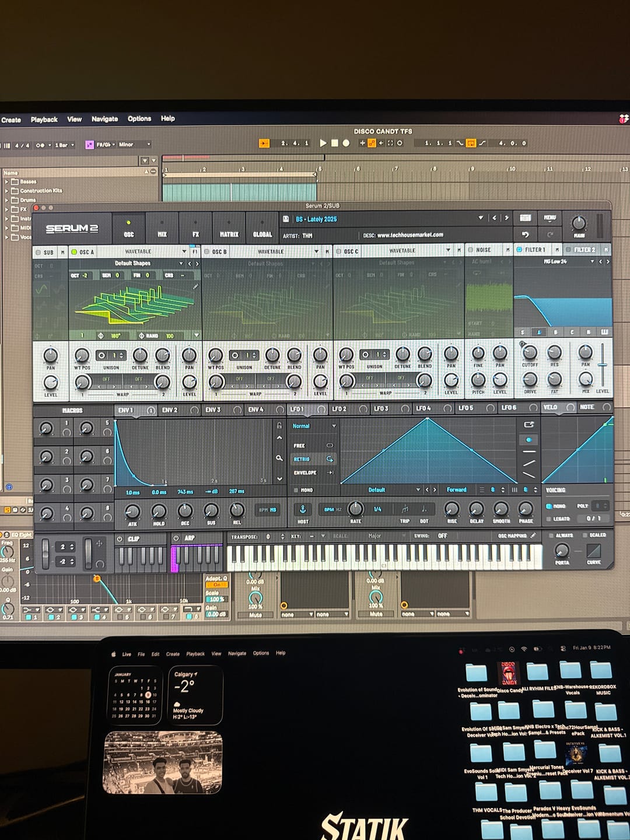Switch to the Serum MATRIX tab
This screenshot has width=630, height=840.
pyautogui.click(x=229, y=228)
